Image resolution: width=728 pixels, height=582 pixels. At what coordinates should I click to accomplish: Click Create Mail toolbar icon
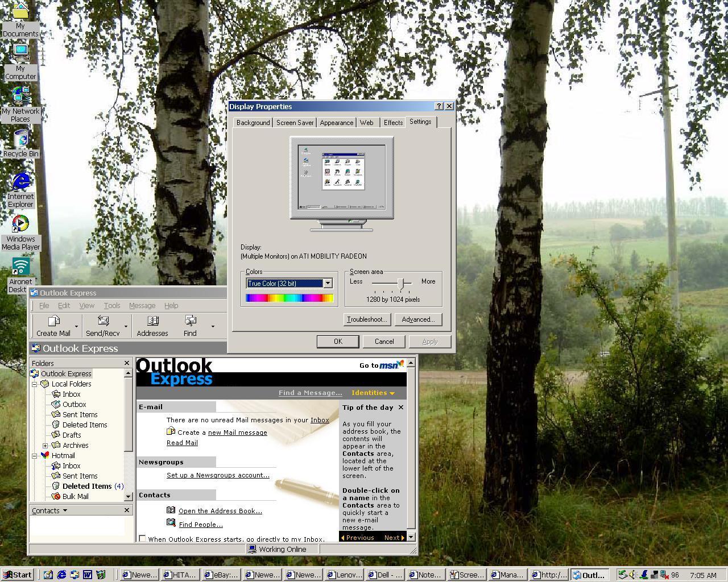(53, 326)
